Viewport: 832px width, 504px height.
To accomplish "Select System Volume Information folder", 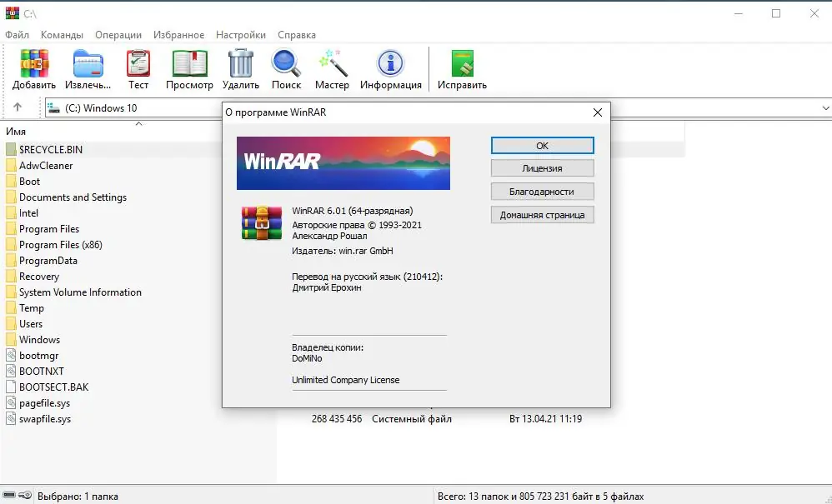I will coord(80,292).
